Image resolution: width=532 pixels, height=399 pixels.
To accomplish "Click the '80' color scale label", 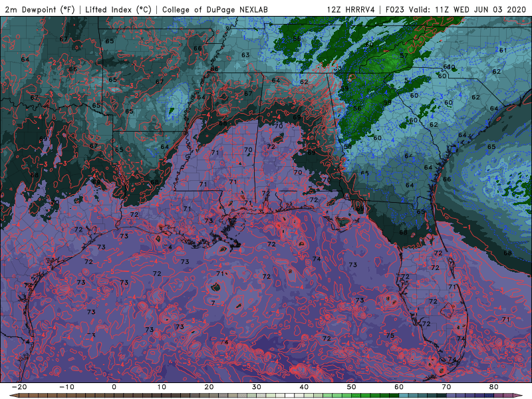I will click(494, 387).
